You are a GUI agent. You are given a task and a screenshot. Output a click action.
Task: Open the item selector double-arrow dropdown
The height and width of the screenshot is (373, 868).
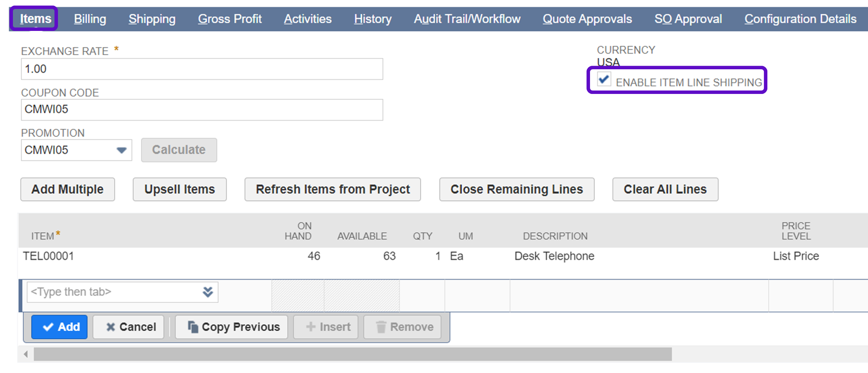coord(208,292)
